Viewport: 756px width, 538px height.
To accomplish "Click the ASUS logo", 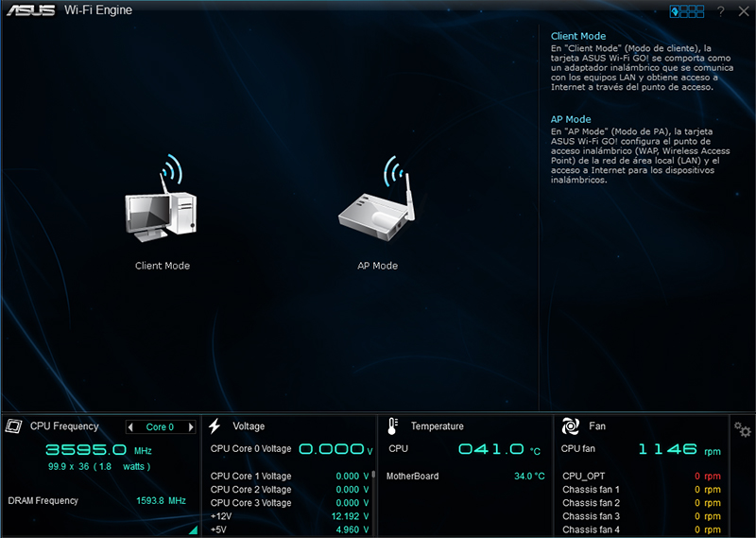I will (x=31, y=10).
